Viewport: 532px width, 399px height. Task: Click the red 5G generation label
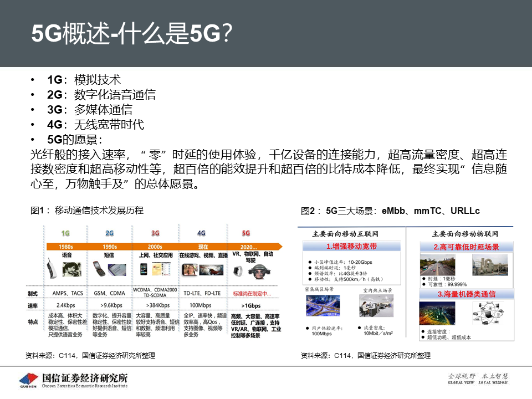(x=246, y=233)
